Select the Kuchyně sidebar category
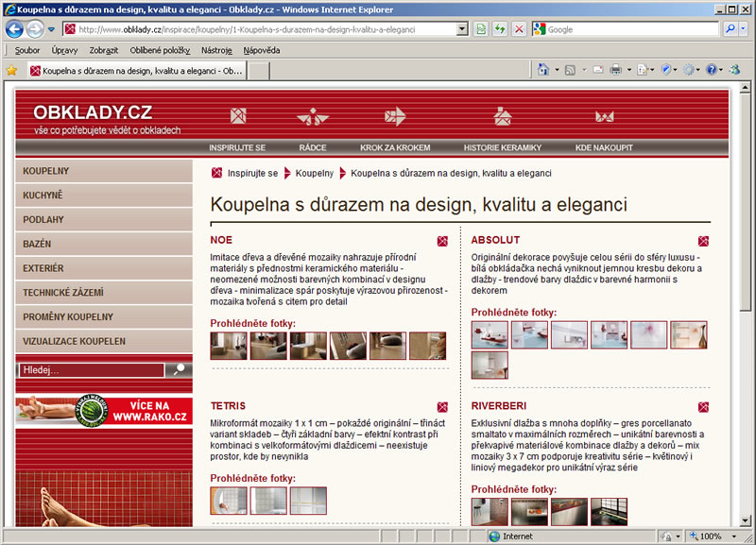The image size is (756, 545). click(x=43, y=196)
